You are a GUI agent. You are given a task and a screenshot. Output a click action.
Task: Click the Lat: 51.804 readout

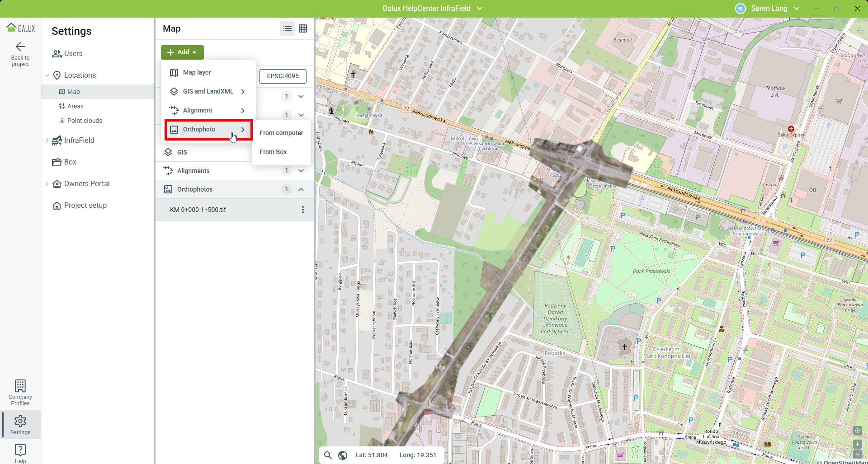tap(372, 455)
